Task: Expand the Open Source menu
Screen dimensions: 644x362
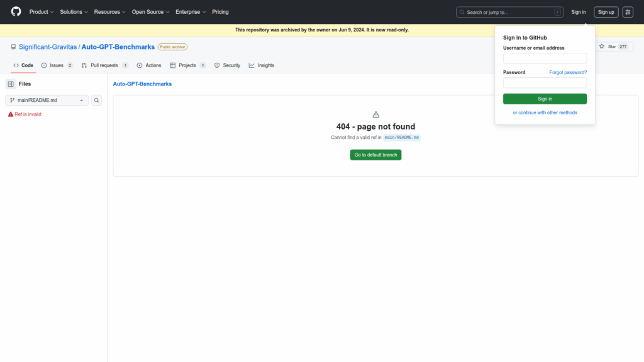Action: coord(150,12)
